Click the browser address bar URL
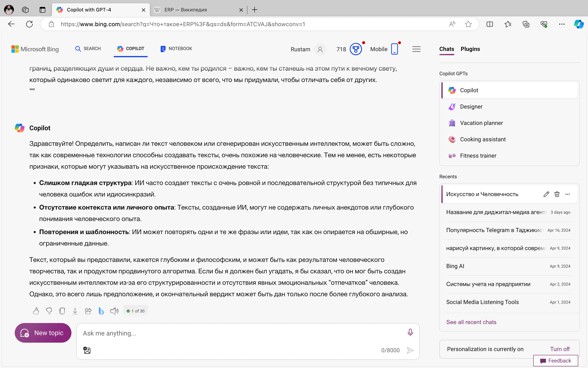Viewport: 588px width, 368px height. [x=183, y=24]
